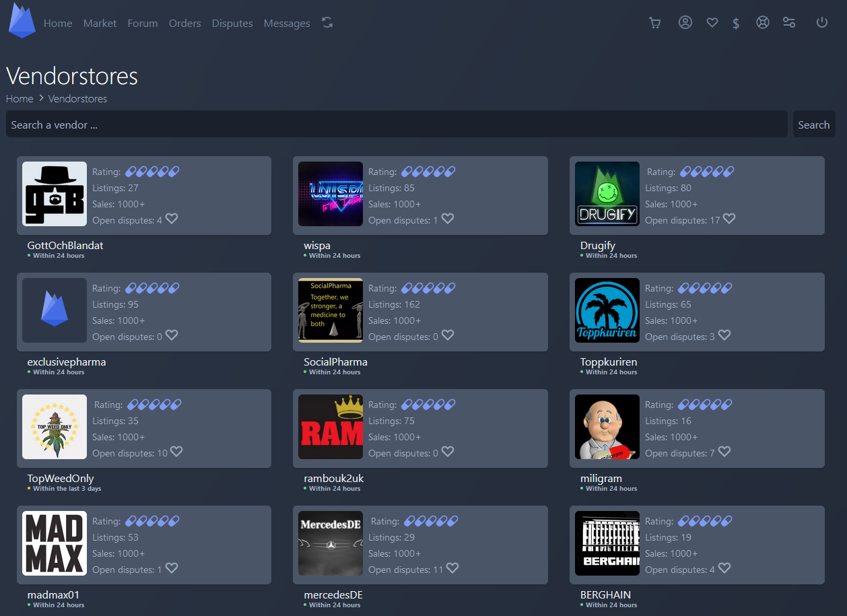Viewport: 847px width, 616px height.
Task: Toggle favorite heart on the wispa card
Action: click(x=448, y=219)
